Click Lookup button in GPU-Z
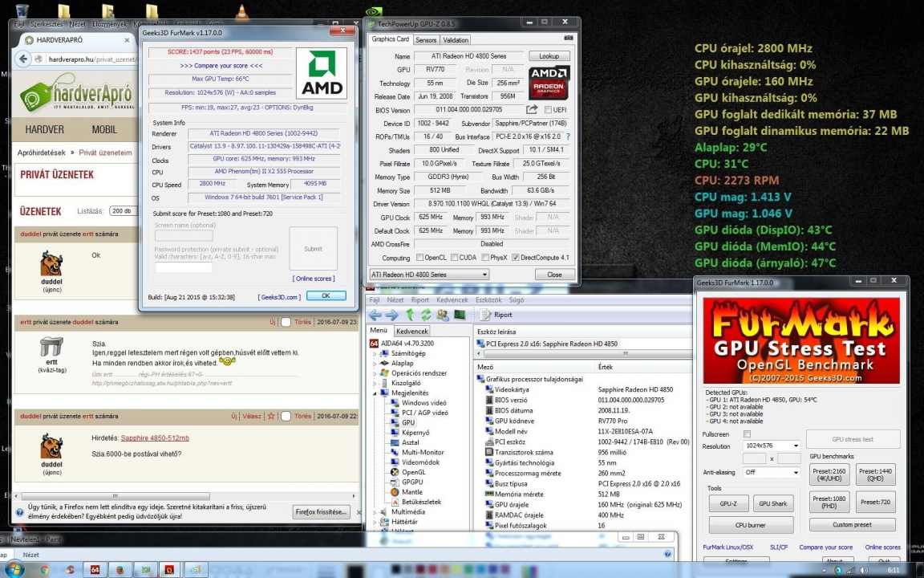Viewport: 924px width, 578px height. [549, 56]
